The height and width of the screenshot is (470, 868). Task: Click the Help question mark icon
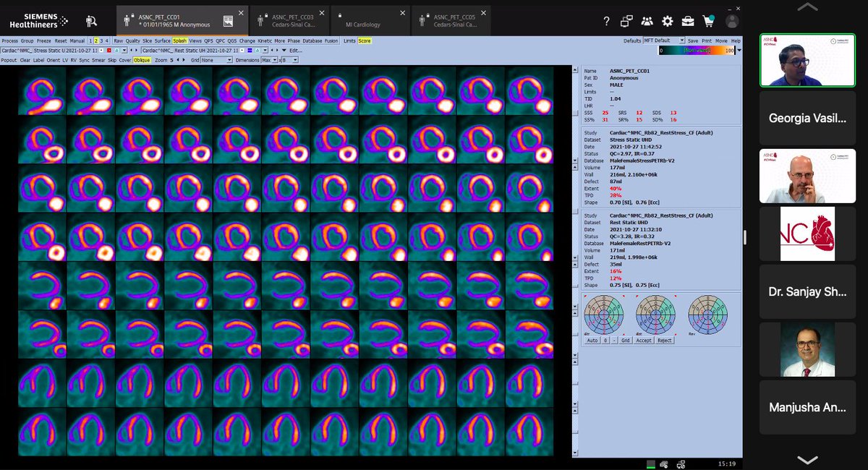pos(606,21)
